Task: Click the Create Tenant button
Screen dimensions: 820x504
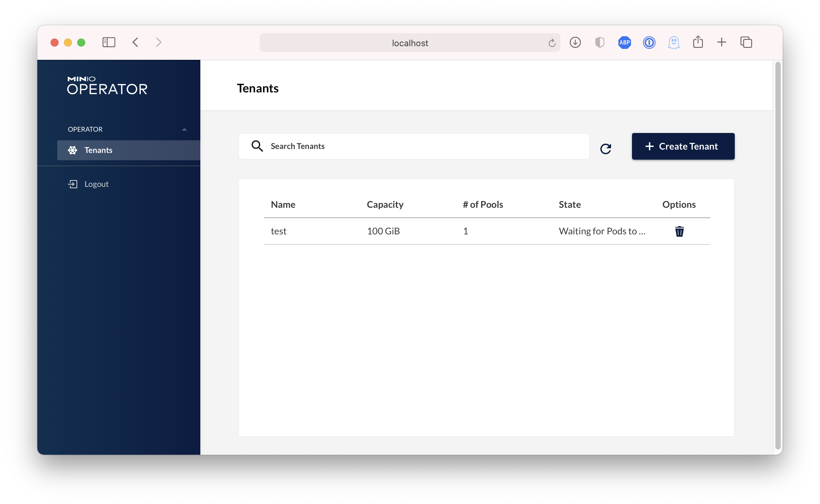Action: [x=683, y=146]
